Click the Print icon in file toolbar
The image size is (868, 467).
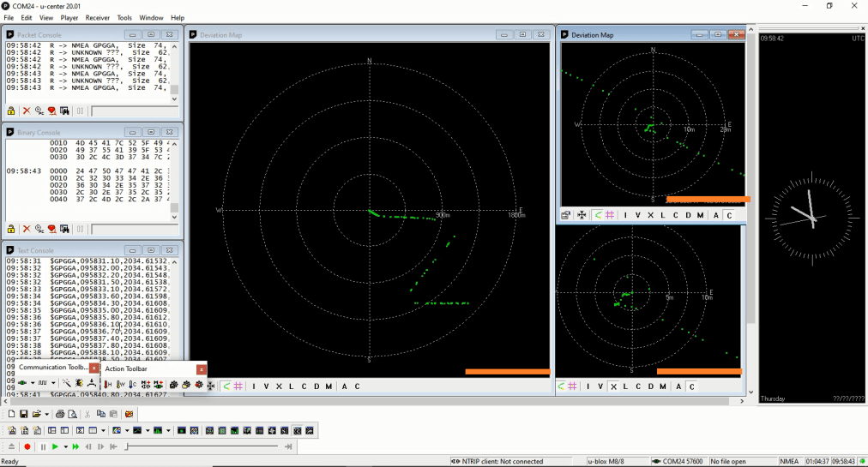coord(60,414)
